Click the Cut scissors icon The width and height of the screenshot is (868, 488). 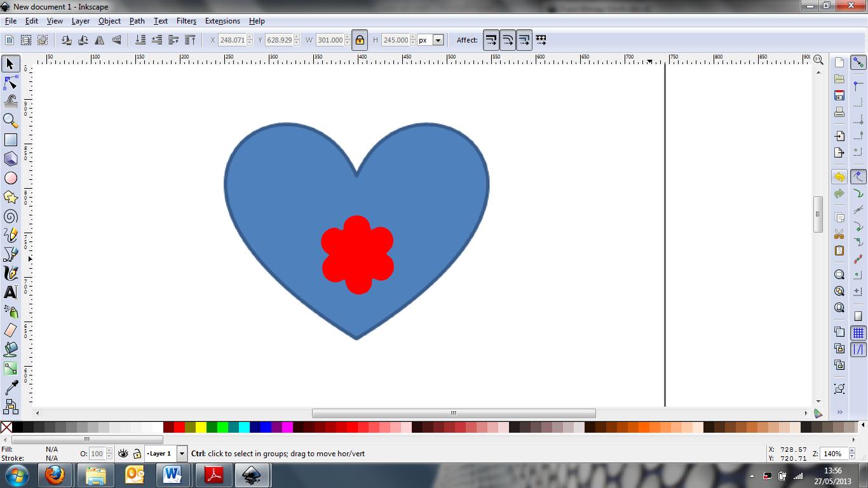(x=839, y=234)
